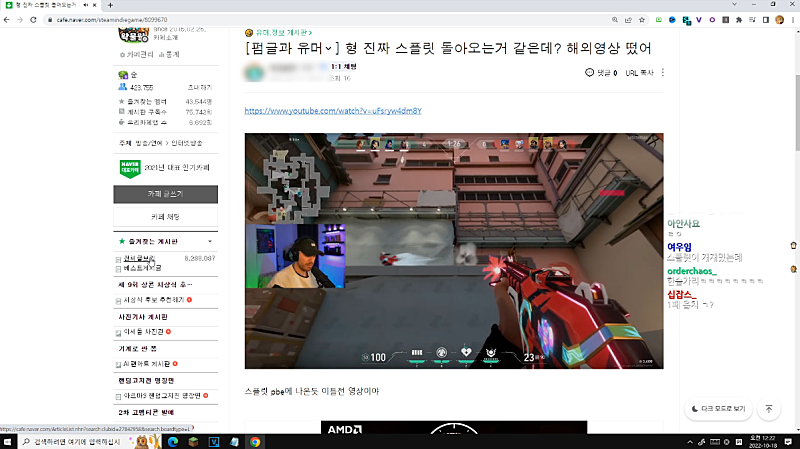Open the YouTube watch link
Image resolution: width=800 pixels, height=449 pixels.
333,111
